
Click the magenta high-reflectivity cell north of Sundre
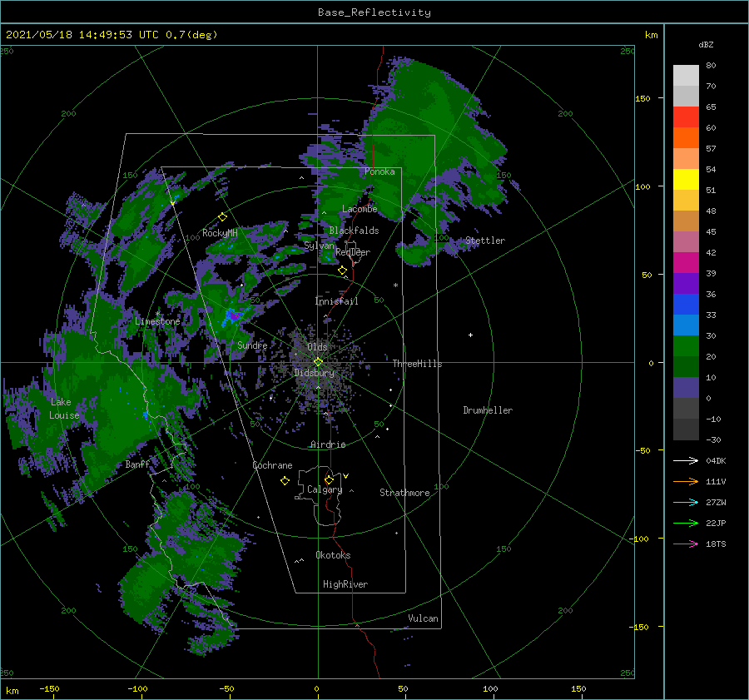(234, 315)
